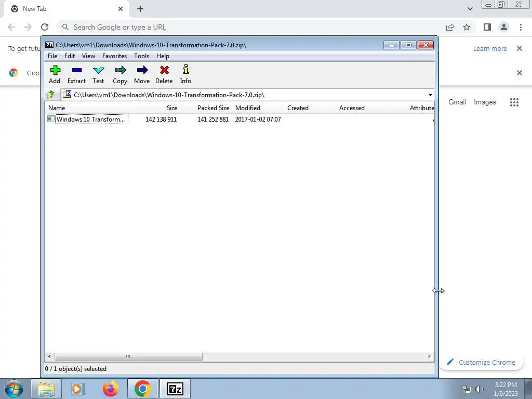This screenshot has height=399, width=532.
Task: Click the Copy toolbar icon in 7-Zip
Action: coord(120,74)
